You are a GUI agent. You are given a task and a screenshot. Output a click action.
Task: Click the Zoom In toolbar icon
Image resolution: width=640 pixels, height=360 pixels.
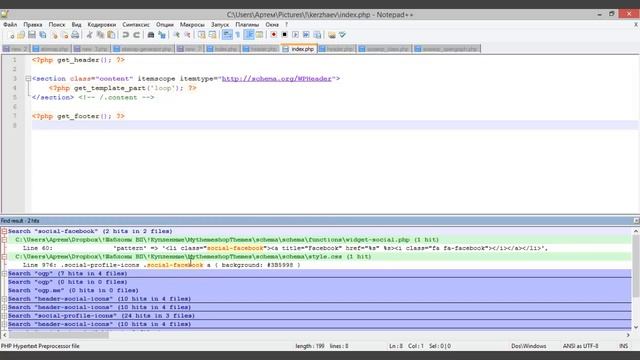176,35
